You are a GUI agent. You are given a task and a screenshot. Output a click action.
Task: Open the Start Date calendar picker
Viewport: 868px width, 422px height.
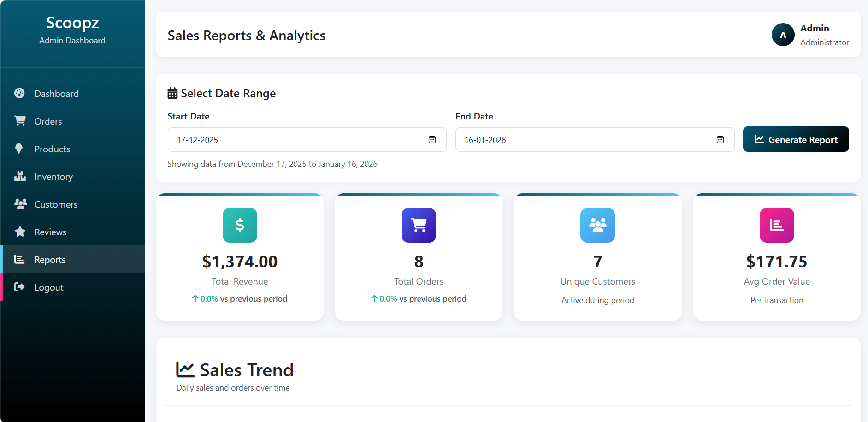(432, 140)
